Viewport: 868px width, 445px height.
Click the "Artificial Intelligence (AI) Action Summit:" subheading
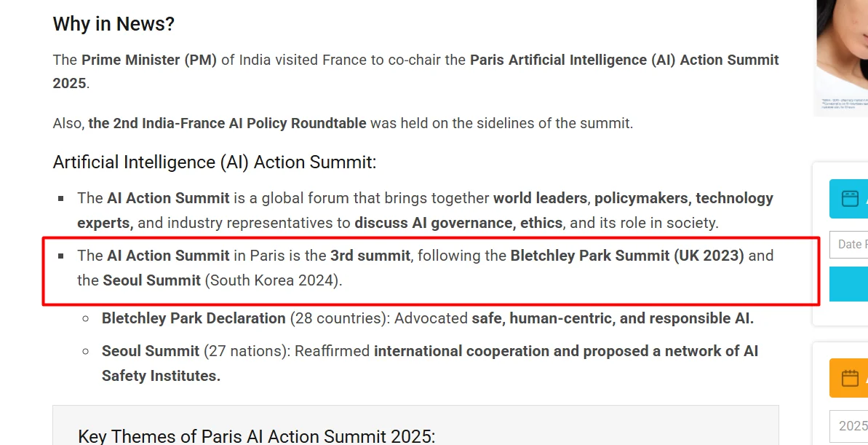pyautogui.click(x=214, y=162)
